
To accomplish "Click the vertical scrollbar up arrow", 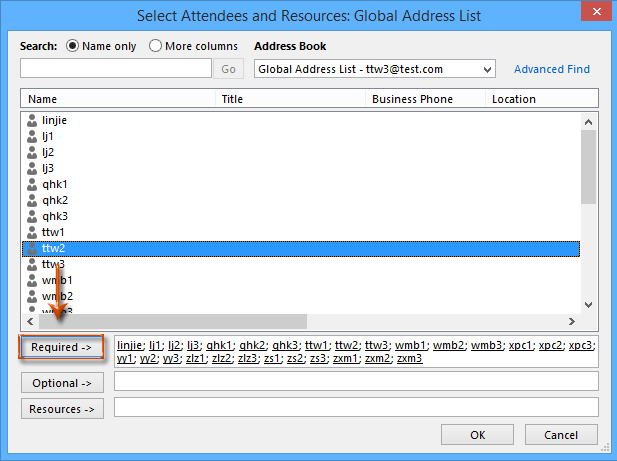I will pyautogui.click(x=588, y=122).
